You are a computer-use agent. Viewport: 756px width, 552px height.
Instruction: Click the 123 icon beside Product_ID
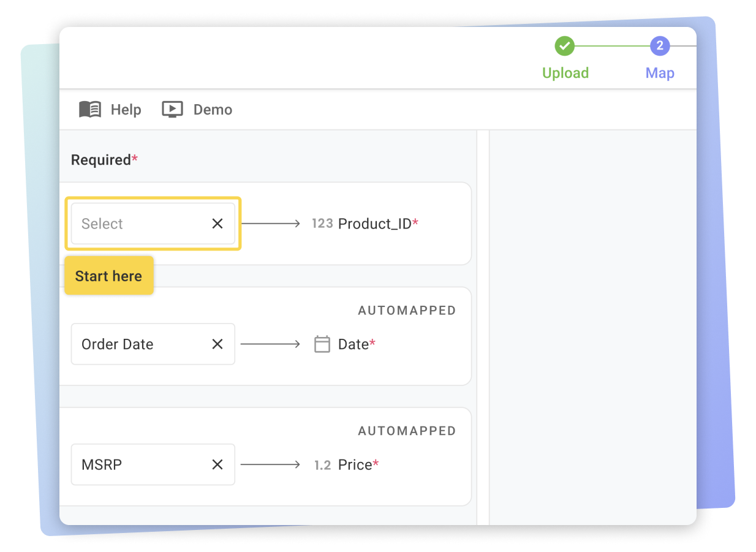322,223
